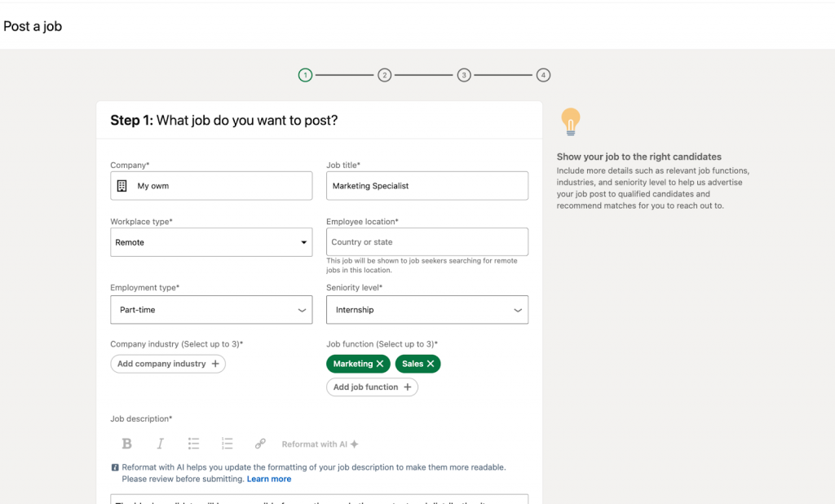Toggle italic formatting in job description
The height and width of the screenshot is (504, 835).
click(x=160, y=444)
